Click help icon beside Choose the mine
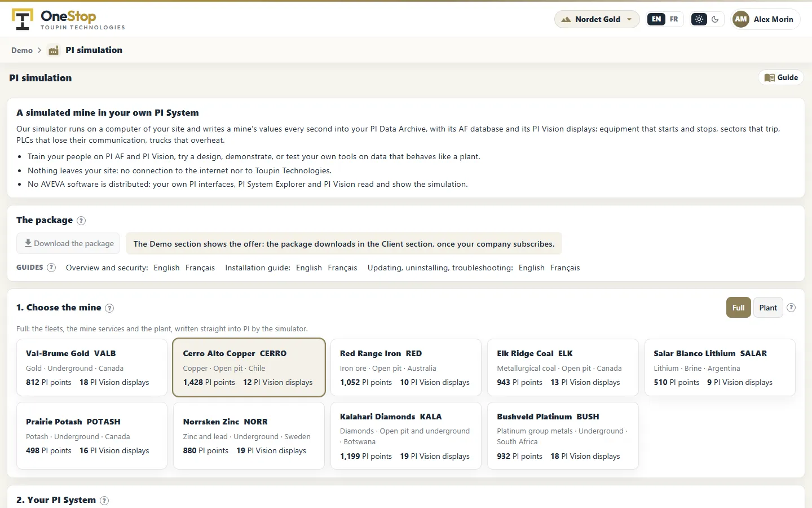812x508 pixels. [109, 308]
